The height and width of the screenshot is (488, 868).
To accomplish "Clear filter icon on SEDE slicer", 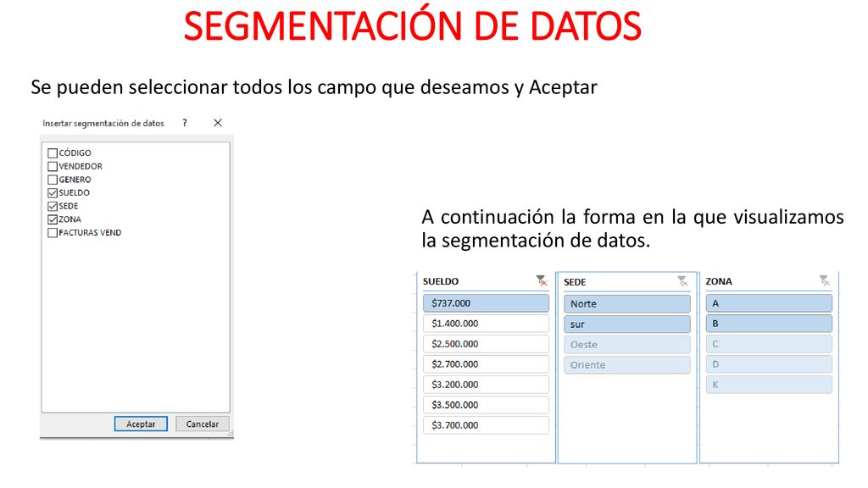I will pos(682,281).
